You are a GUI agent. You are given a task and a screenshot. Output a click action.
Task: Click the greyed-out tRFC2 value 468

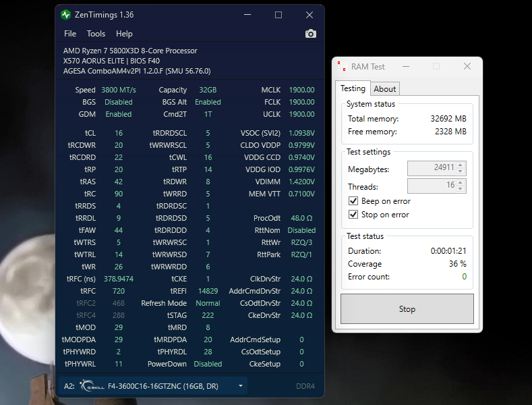[119, 303]
